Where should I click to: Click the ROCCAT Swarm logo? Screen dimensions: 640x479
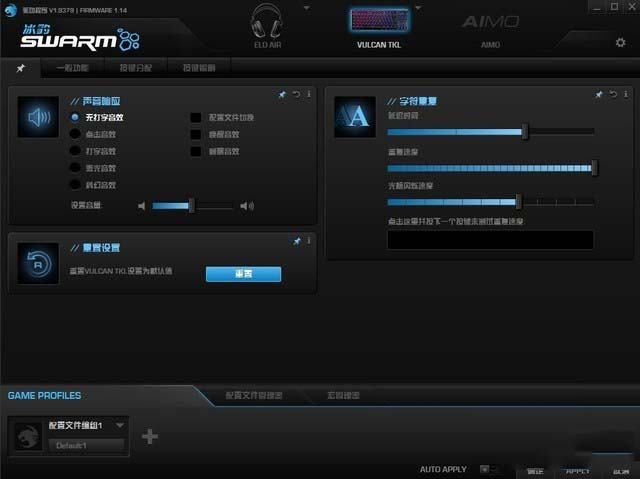pos(80,38)
